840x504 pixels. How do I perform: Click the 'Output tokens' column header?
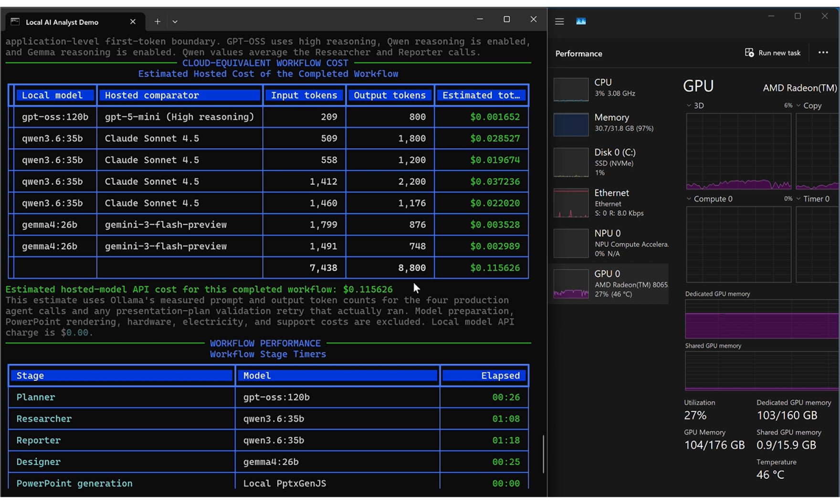[x=389, y=95]
